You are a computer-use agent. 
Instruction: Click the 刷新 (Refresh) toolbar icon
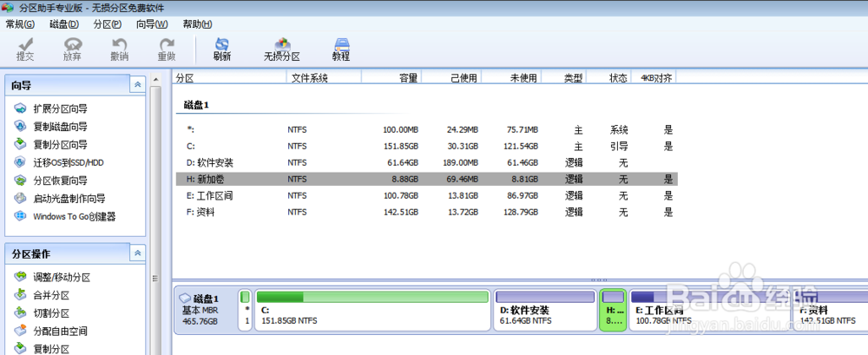222,49
